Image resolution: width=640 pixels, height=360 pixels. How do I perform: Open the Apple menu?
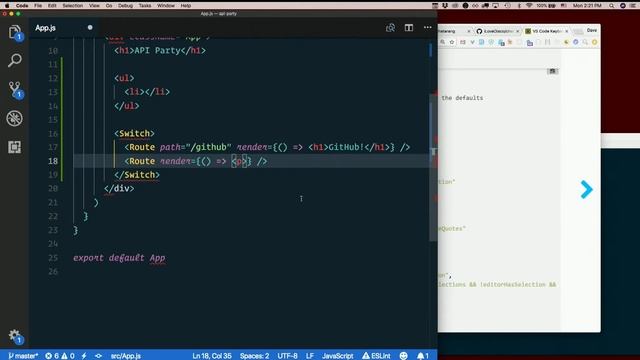tap(7, 6)
